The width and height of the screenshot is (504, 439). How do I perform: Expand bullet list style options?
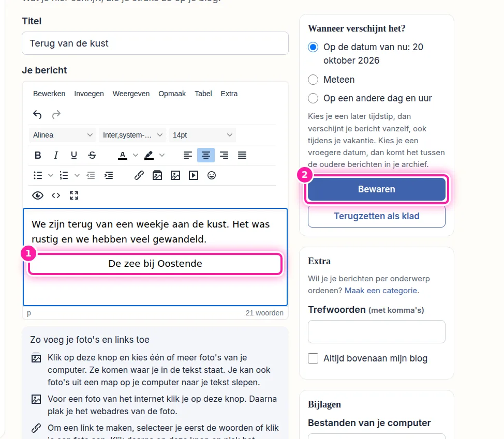pos(51,175)
